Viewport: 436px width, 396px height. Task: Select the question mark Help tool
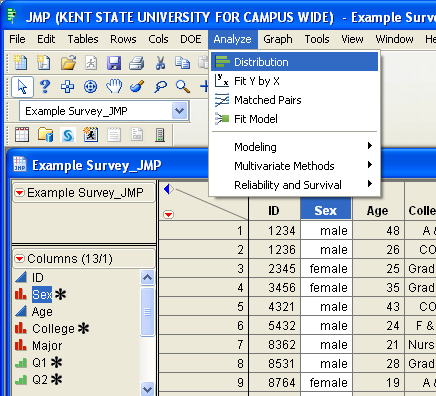pyautogui.click(x=45, y=87)
